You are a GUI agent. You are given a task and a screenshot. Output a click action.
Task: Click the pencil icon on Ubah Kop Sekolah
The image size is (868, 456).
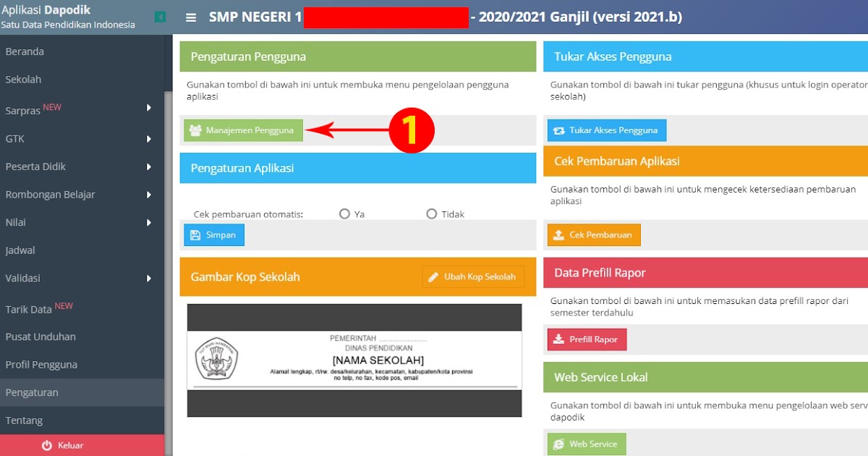pos(433,276)
